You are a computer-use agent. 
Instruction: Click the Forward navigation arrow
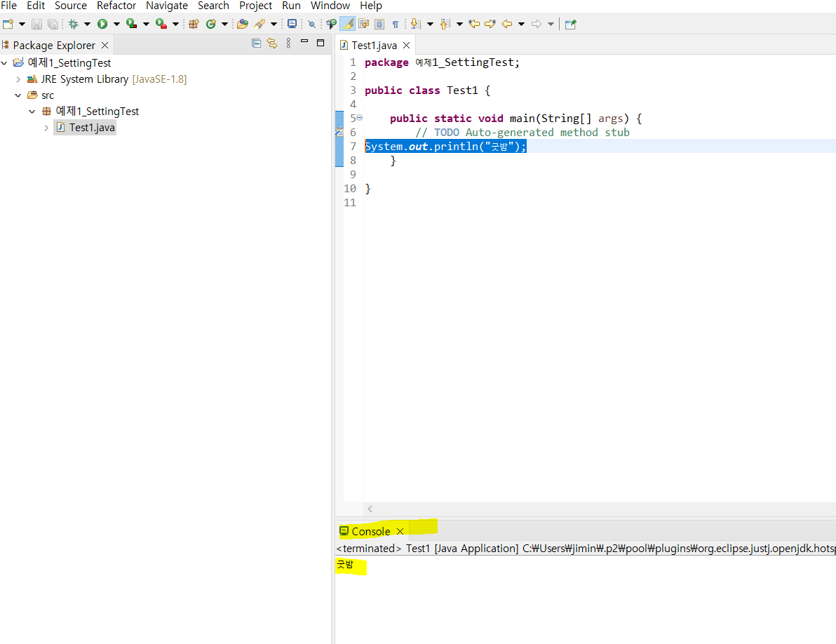pyautogui.click(x=537, y=24)
